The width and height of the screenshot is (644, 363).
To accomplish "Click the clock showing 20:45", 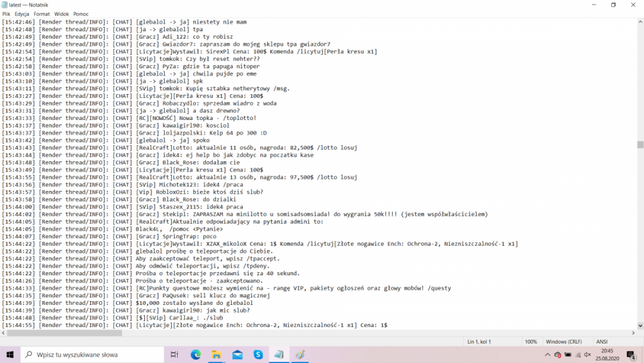I will [609, 355].
